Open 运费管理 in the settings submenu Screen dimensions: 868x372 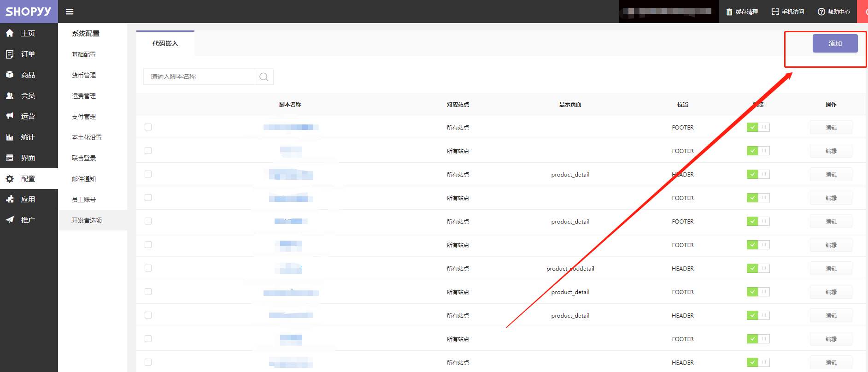(x=84, y=96)
